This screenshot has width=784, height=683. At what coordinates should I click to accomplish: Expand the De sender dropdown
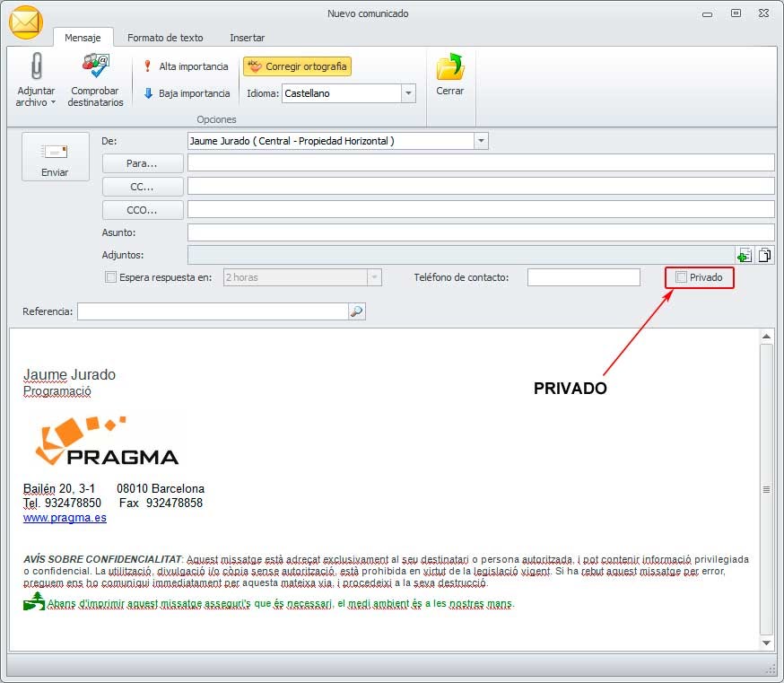[481, 141]
